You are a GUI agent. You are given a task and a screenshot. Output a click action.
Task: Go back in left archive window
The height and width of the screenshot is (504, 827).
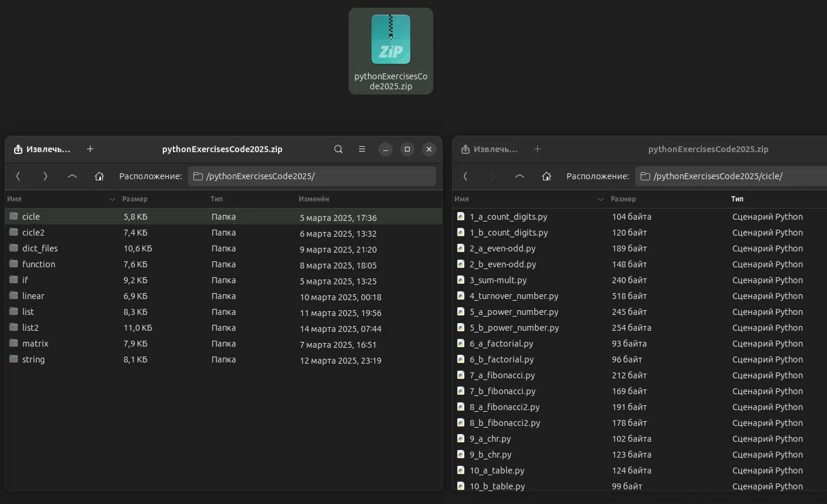coord(18,176)
